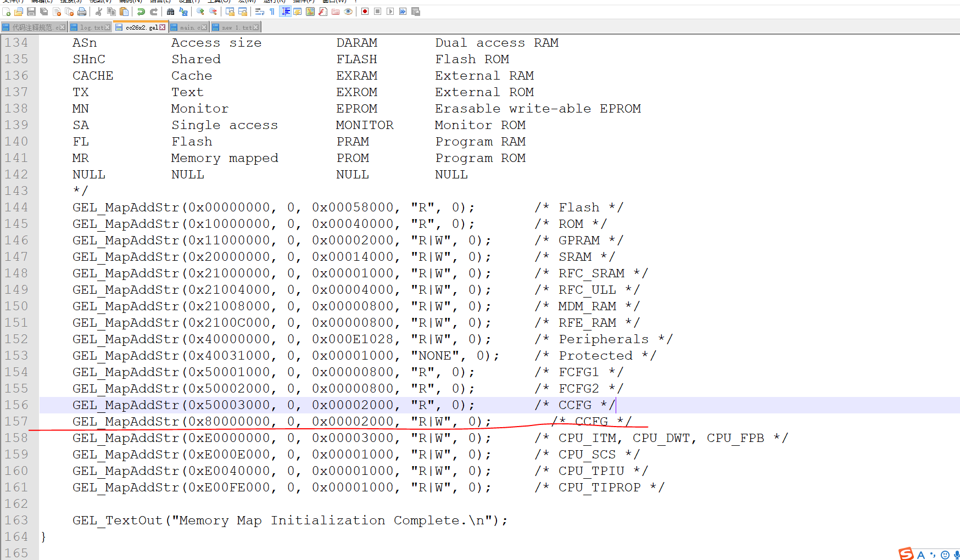Toggle synchronized vertical scrolling
Viewport: 960px width, 560px height.
click(x=230, y=12)
